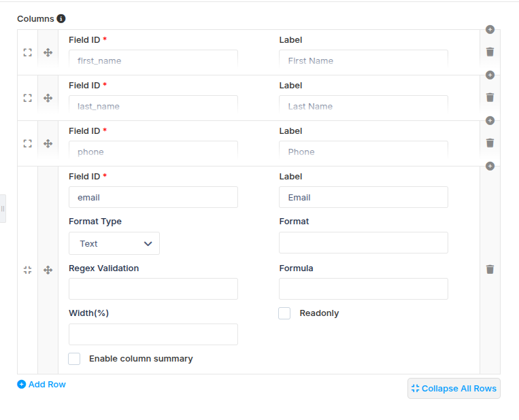Click move handle of email row
The width and height of the screenshot is (519, 420).
click(48, 270)
